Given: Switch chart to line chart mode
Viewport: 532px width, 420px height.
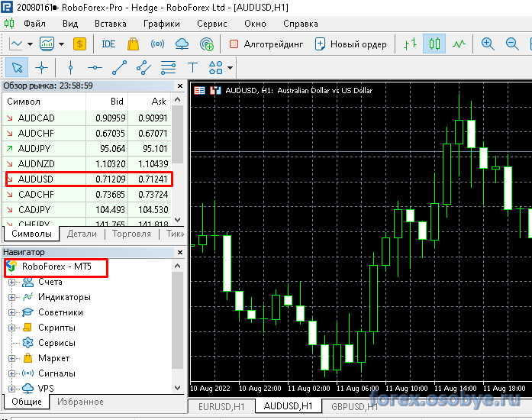Looking at the screenshot, I should (459, 44).
